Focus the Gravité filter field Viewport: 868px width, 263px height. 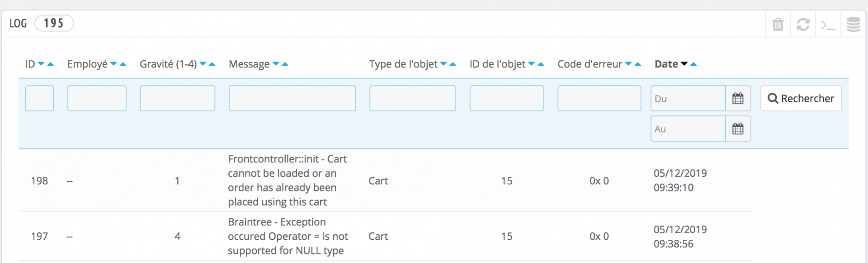click(x=178, y=98)
